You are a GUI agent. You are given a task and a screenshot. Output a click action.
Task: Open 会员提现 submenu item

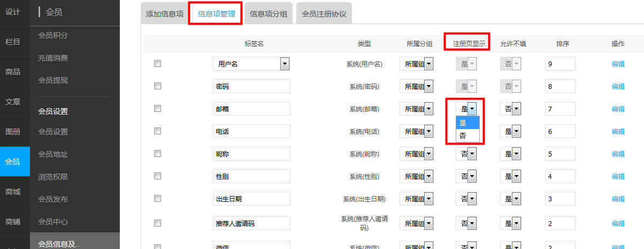[53, 80]
